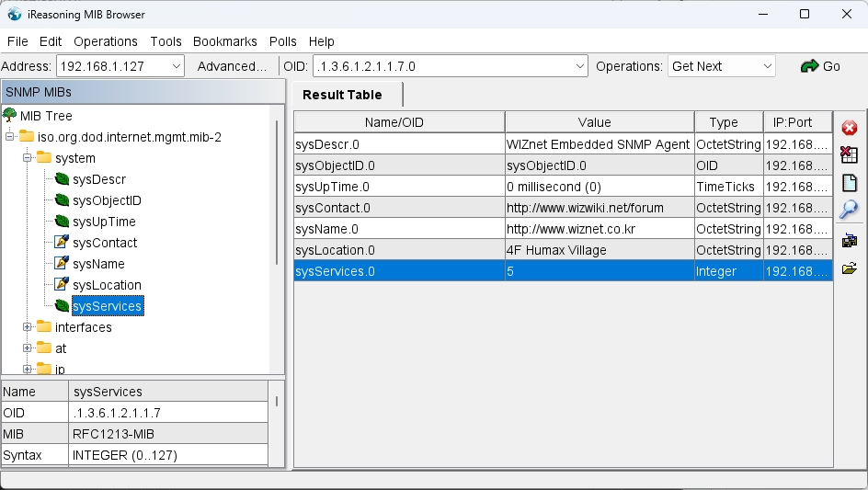Click the open folder icon in the side toolbar
The image size is (868, 490).
850,268
